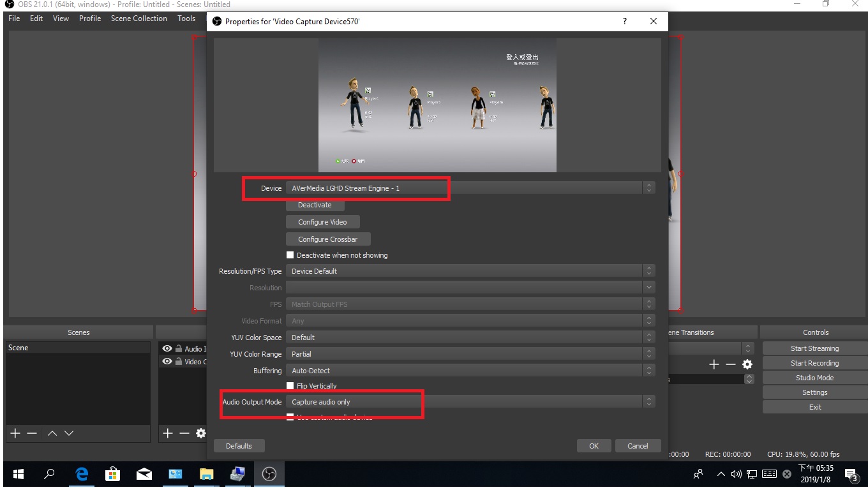Image resolution: width=868 pixels, height=490 pixels.
Task: Click the CPU 19.8%, 60.00 fps status text
Action: pos(803,454)
